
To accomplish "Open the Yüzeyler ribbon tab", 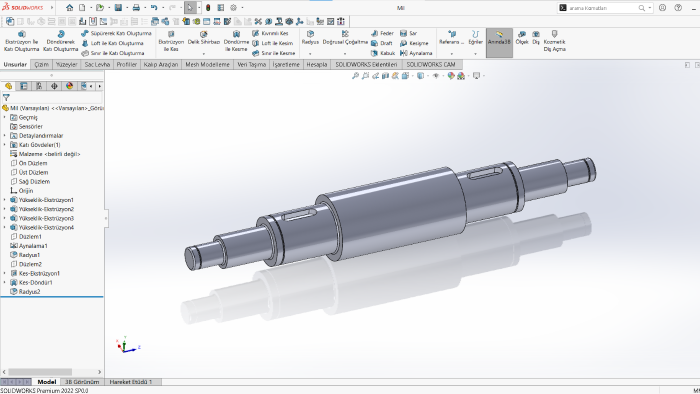I will (x=67, y=65).
